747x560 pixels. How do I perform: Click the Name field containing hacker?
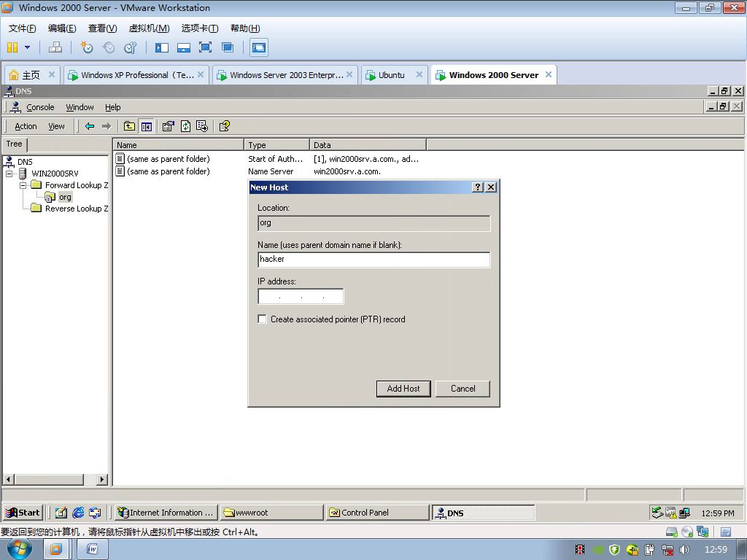(x=374, y=260)
